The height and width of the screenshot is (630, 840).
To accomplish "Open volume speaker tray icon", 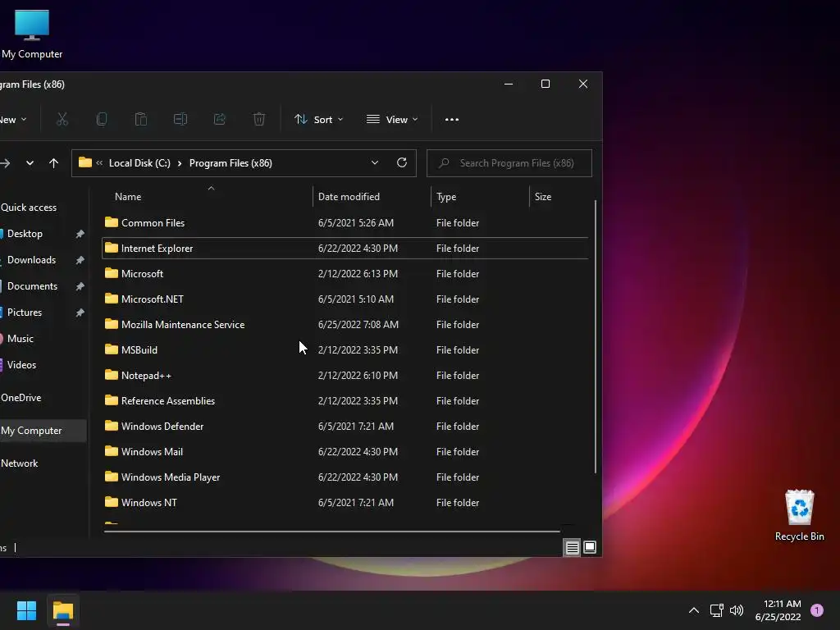I will (737, 610).
